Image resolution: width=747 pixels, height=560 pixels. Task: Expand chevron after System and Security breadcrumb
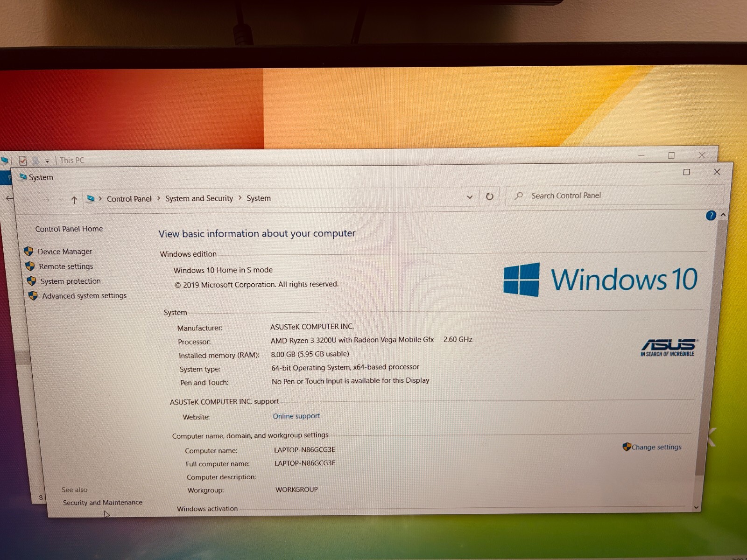coord(240,198)
